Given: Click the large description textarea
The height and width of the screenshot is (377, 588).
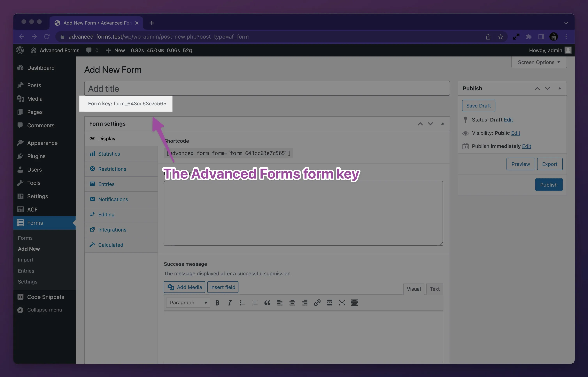Looking at the screenshot, I should coord(303,213).
